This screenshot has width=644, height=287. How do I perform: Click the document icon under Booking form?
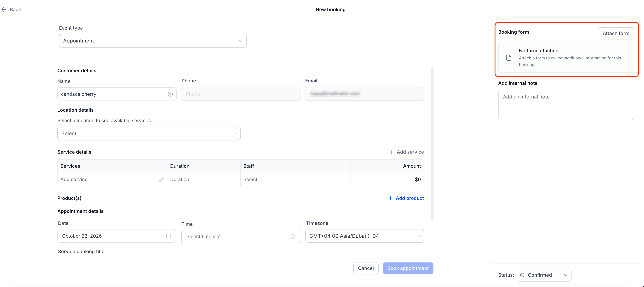click(x=509, y=58)
